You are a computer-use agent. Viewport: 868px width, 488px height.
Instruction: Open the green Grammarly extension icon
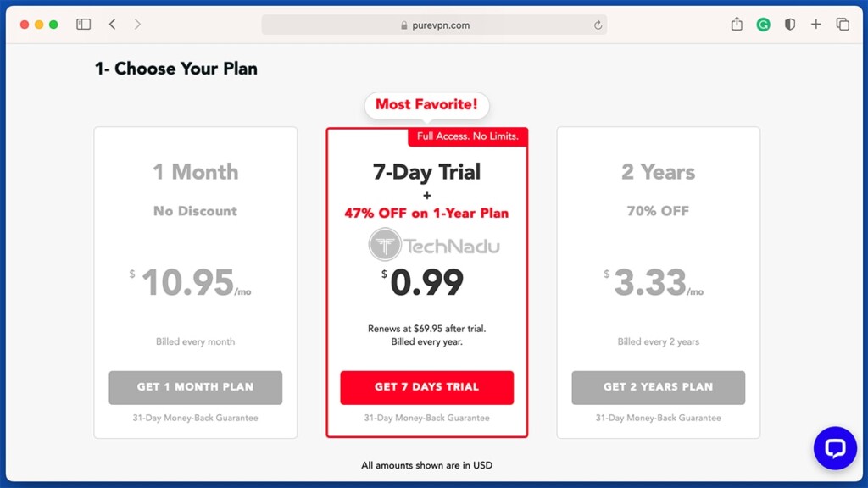(x=764, y=25)
